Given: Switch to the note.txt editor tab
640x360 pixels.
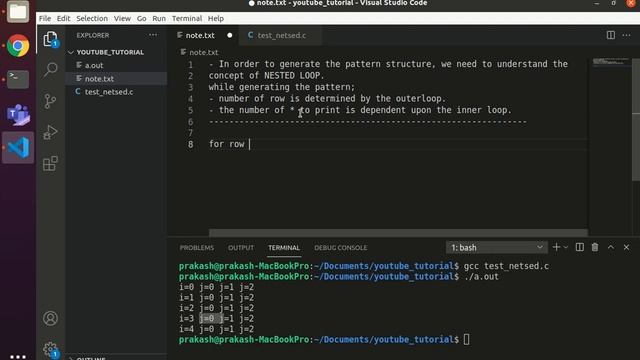Looking at the screenshot, I should 200,36.
